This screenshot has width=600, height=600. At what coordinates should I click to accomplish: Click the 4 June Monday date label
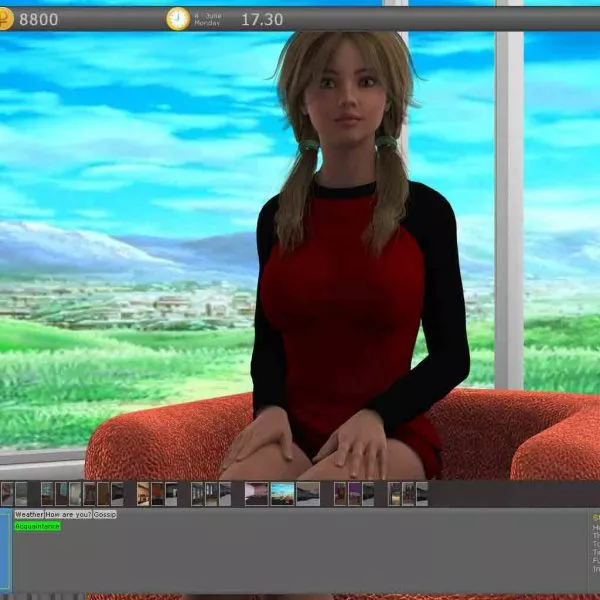208,18
